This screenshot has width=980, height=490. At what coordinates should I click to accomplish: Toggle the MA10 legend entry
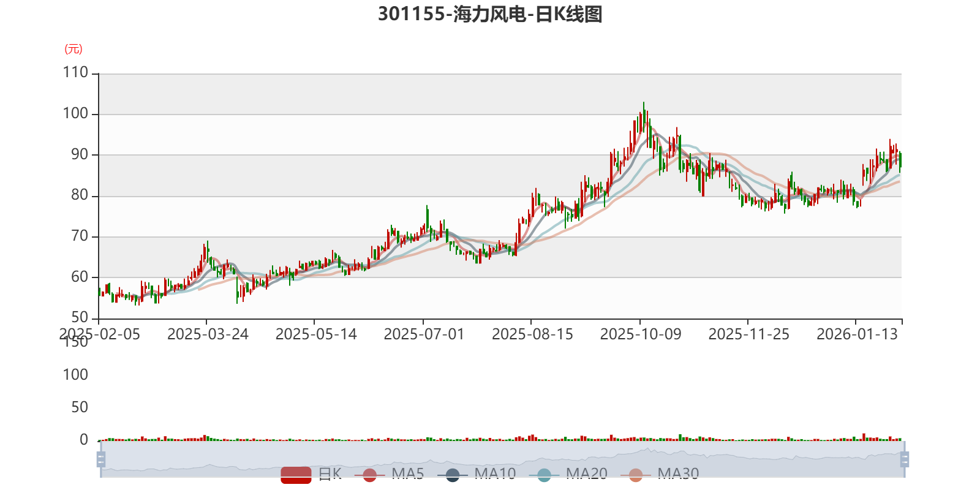tap(477, 474)
